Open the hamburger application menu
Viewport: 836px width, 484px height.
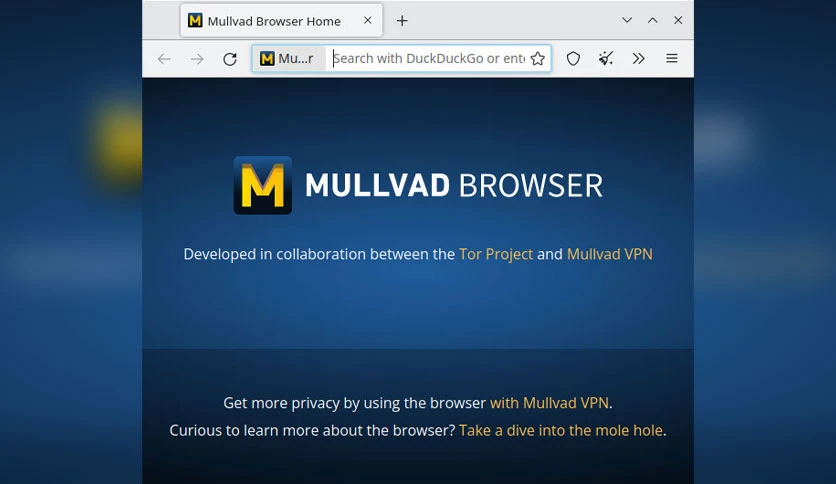[x=672, y=59]
